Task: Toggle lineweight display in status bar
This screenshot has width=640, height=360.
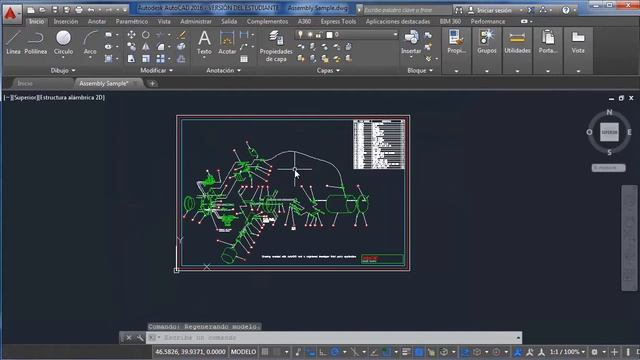Action: 406,352
